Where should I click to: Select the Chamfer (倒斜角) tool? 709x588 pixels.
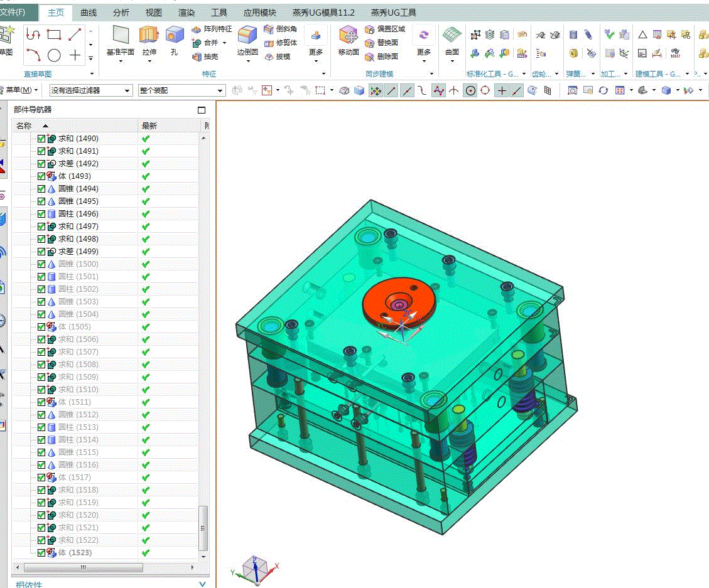(x=280, y=29)
